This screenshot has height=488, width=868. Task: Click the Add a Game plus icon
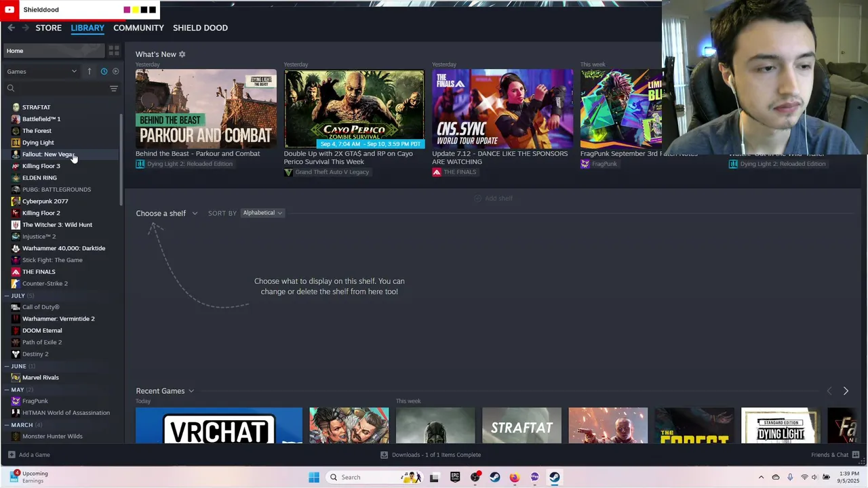tap(12, 455)
